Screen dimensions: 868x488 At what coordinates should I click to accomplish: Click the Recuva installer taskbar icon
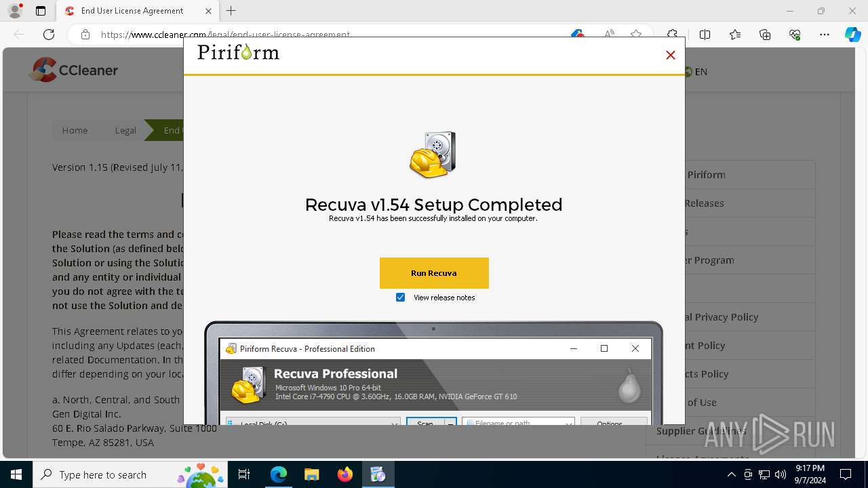tap(378, 474)
